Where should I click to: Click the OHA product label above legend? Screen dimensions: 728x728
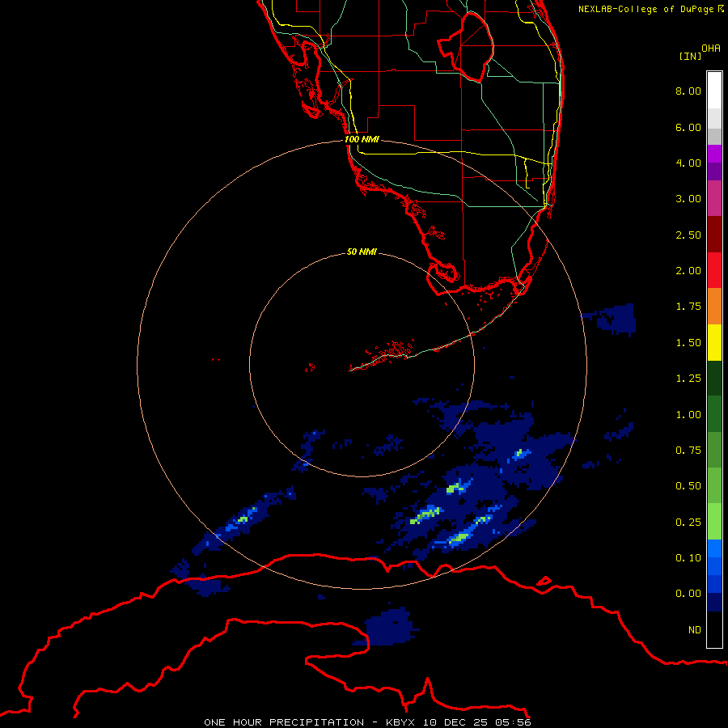pyautogui.click(x=711, y=48)
